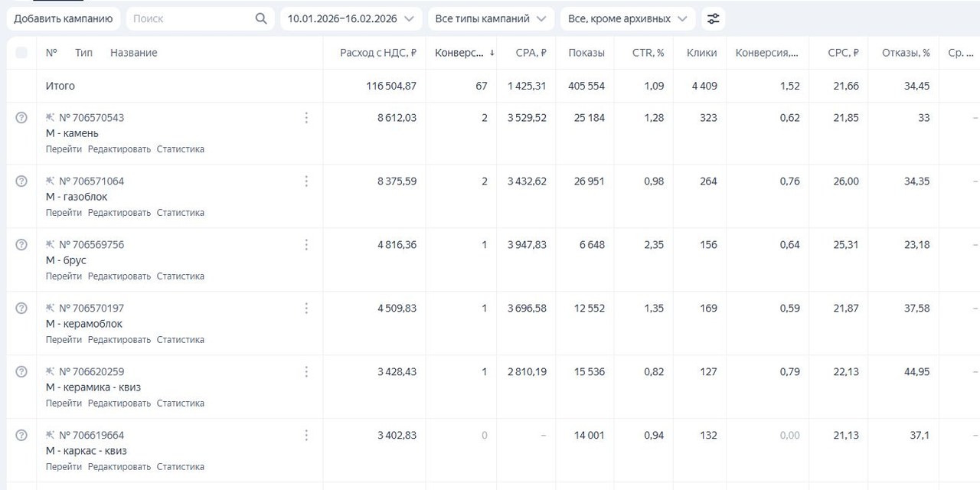Sort by the Конверсии column header
The height and width of the screenshot is (490, 980).
pos(459,53)
